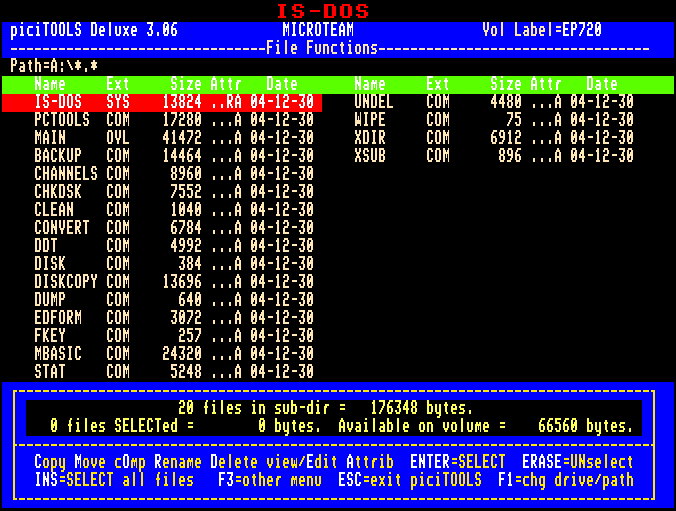
Task: Click ENTER=SELECT hint
Action: [457, 462]
